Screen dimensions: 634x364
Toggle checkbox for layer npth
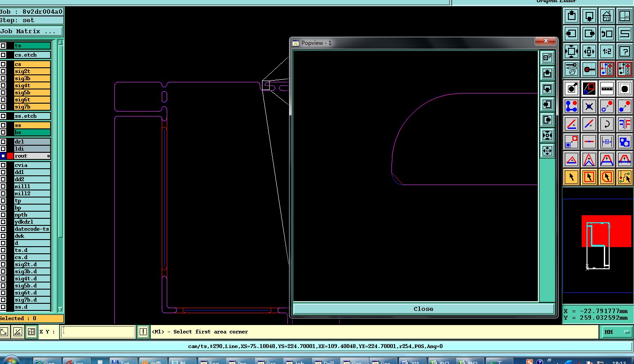pyautogui.click(x=3, y=215)
